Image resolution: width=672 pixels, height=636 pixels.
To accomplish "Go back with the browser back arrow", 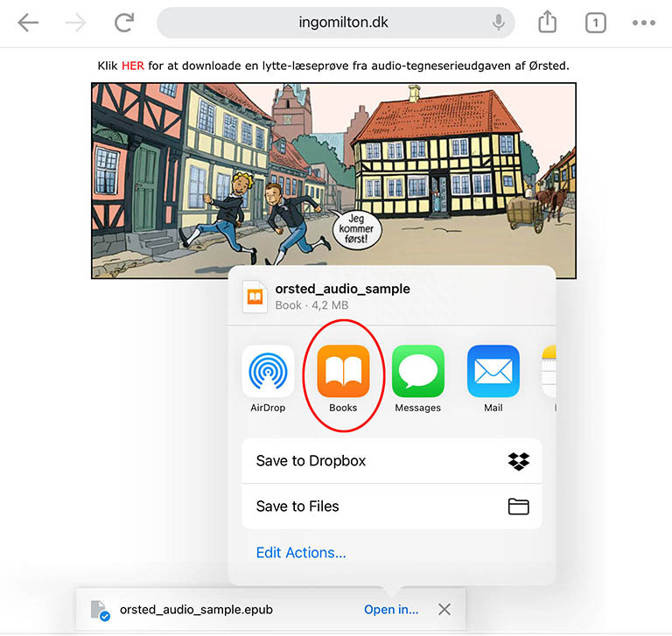I will pos(28,23).
